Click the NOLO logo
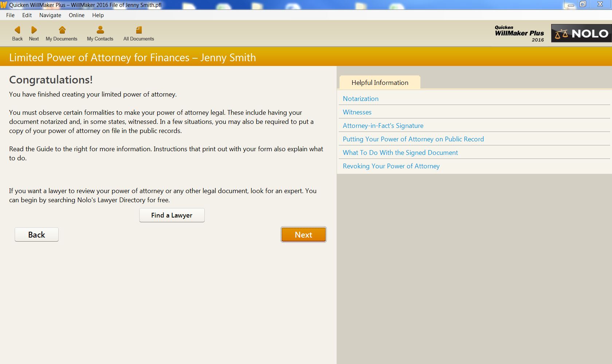 (581, 34)
